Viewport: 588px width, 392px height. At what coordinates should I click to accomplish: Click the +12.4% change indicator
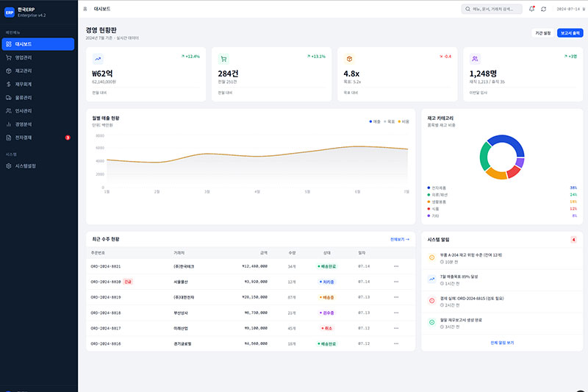(190, 57)
